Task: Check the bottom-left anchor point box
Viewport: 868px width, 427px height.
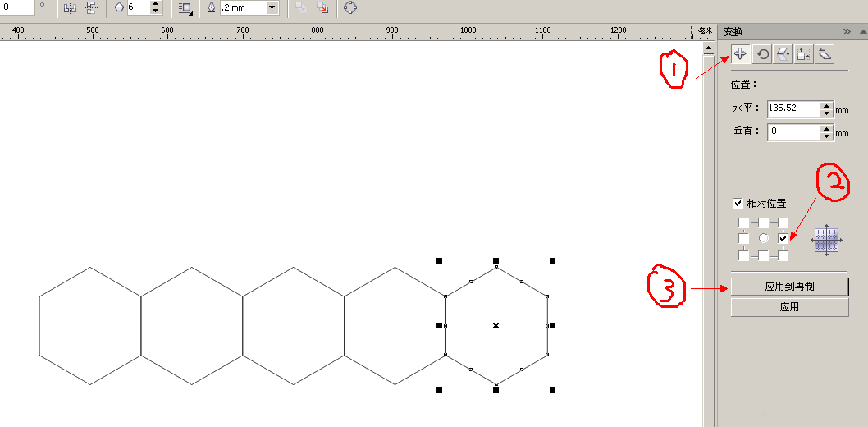Action: pos(743,255)
